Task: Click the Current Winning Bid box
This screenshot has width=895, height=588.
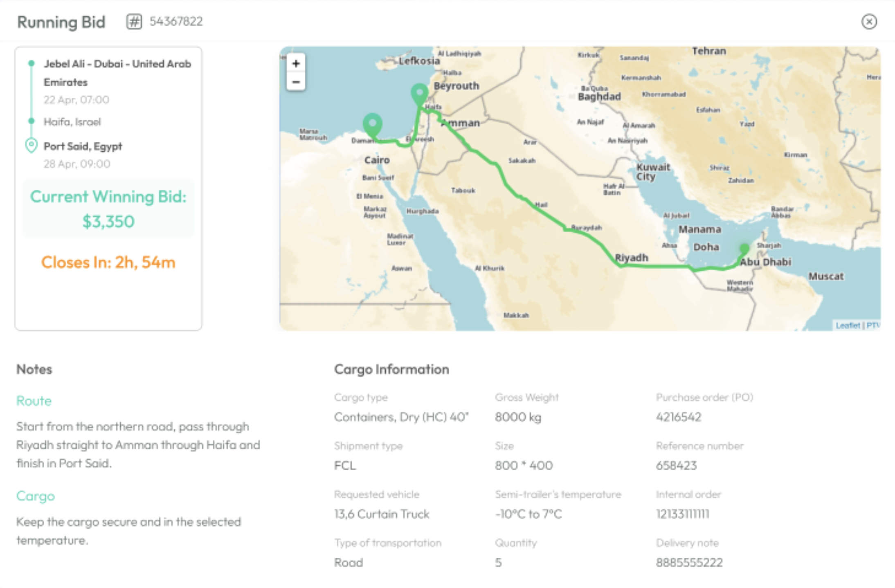Action: tap(108, 209)
